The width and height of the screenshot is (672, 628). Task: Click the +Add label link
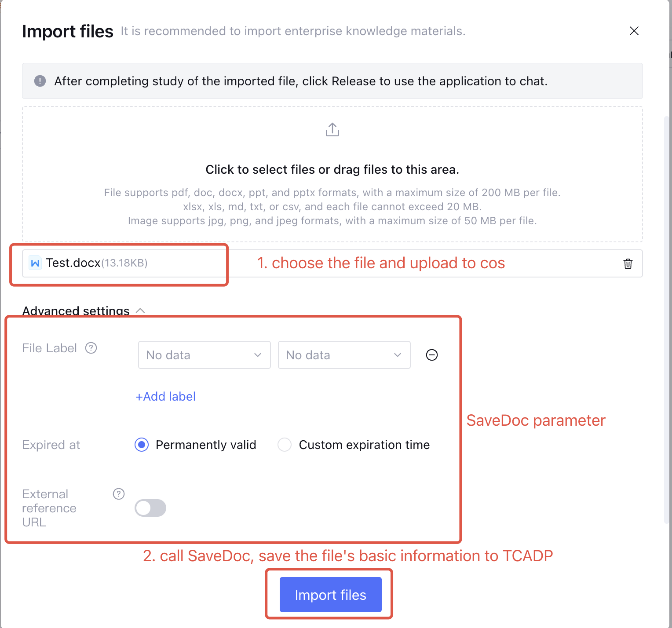point(166,396)
